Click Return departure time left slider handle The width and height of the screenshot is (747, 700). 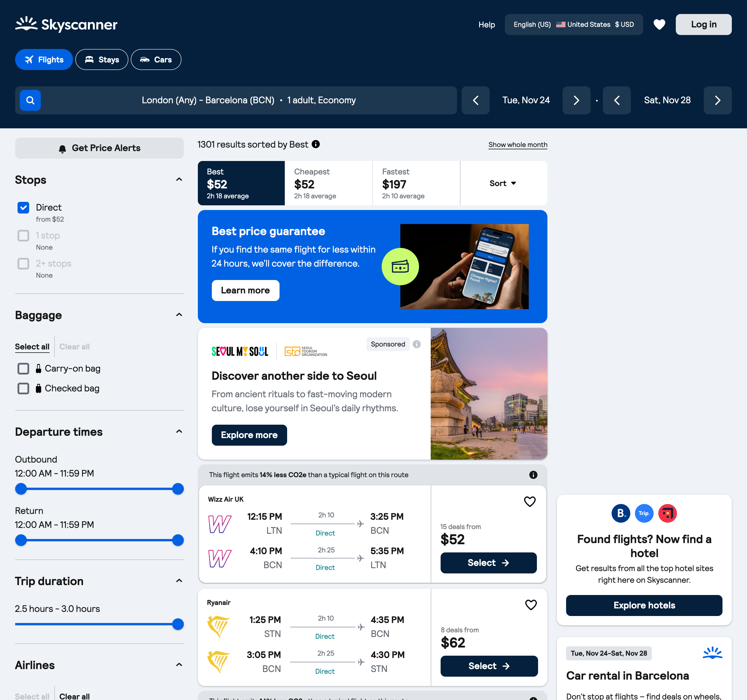tap(21, 540)
